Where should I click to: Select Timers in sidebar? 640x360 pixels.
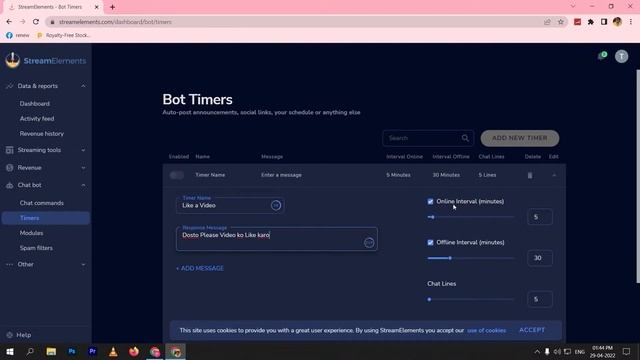click(46, 218)
